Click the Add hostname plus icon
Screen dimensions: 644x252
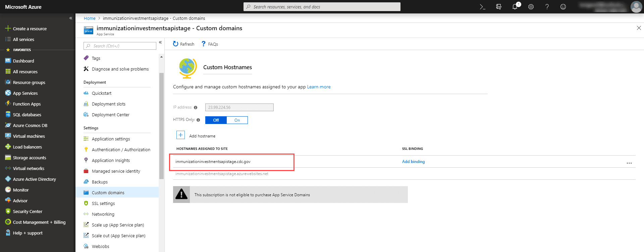click(x=180, y=135)
